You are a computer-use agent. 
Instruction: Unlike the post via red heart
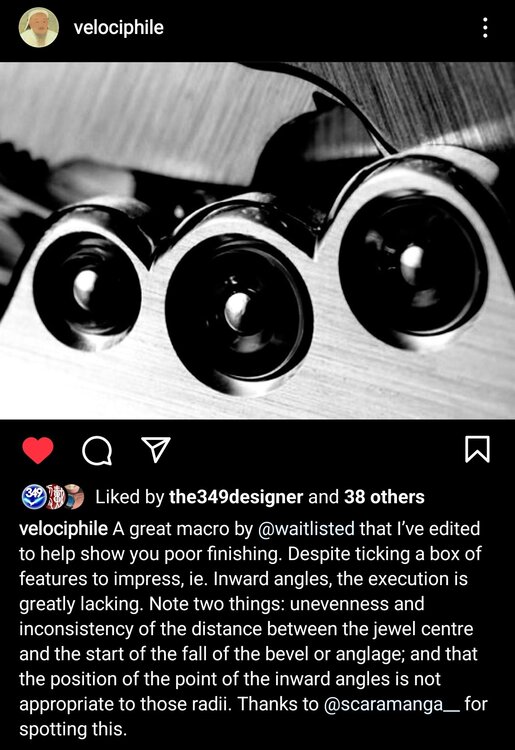point(38,450)
